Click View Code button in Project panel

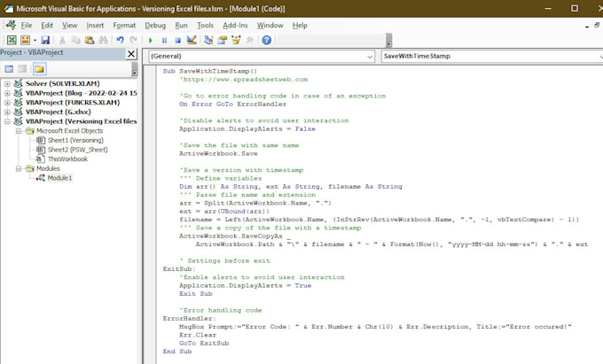[10, 68]
